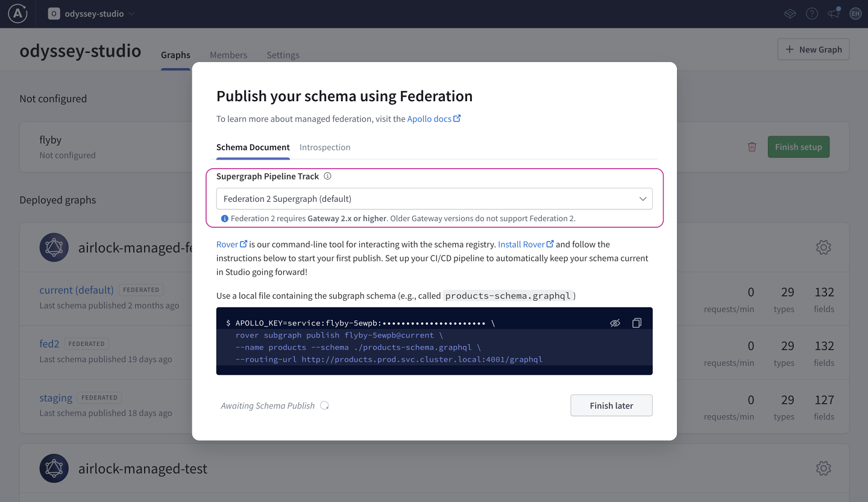Open settings gear for airlock-managed-fed graph
Screen dimensions: 868x502
(823, 247)
